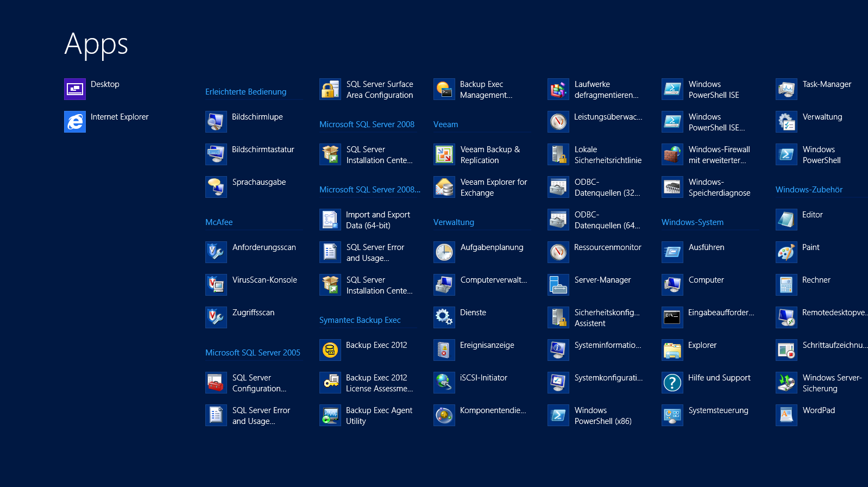868x487 pixels.
Task: Open Dienste services gear icon
Action: point(444,317)
